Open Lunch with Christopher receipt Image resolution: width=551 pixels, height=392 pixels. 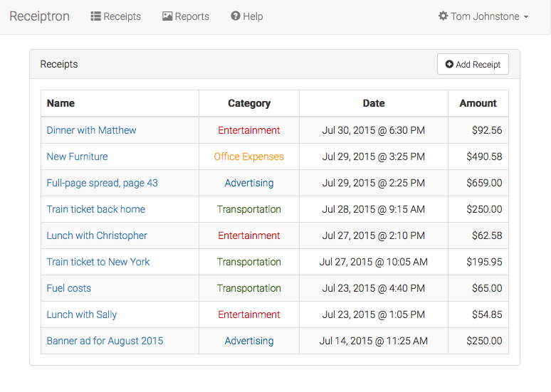97,235
